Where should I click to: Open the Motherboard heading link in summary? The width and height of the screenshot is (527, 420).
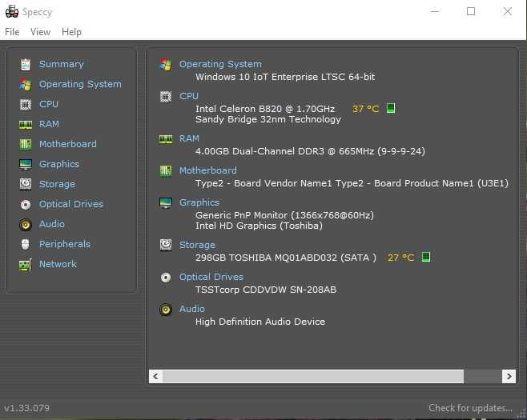(208, 170)
